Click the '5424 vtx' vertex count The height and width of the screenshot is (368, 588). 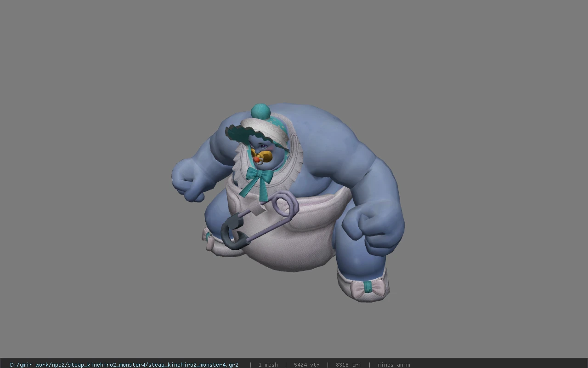tap(306, 365)
